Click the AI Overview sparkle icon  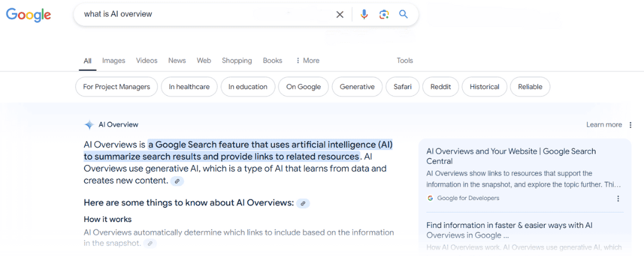pyautogui.click(x=89, y=124)
